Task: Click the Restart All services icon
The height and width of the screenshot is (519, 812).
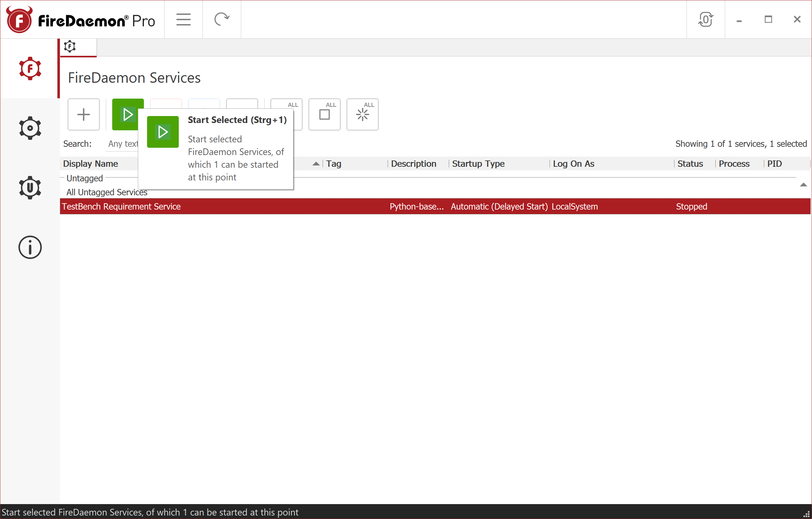Action: coord(363,115)
